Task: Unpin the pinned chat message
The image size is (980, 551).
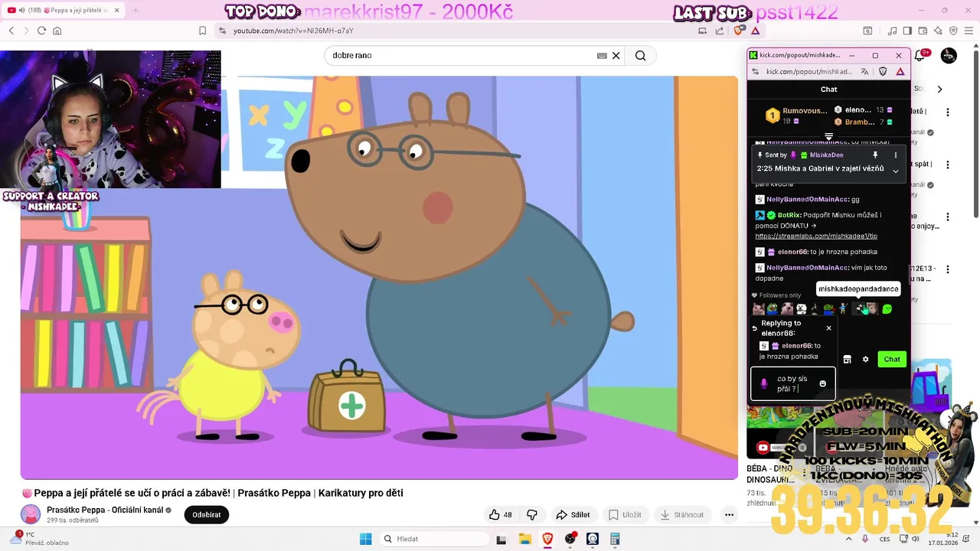Action: 875,155
